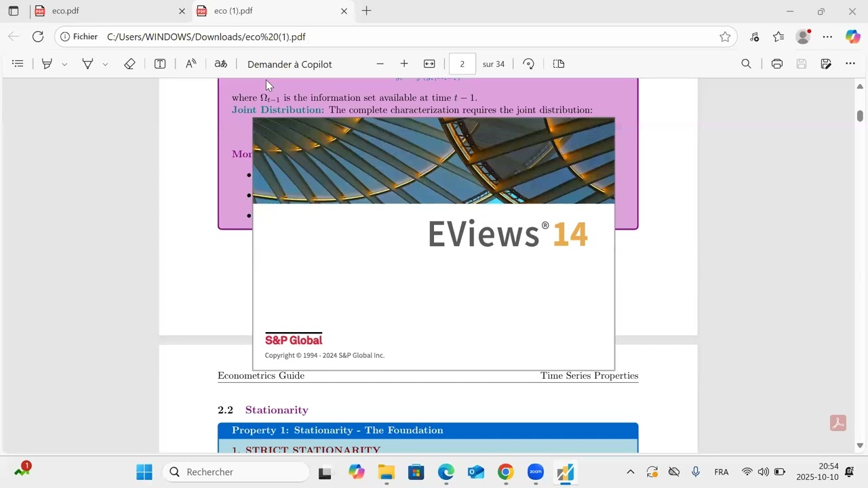Save the PDF document
This screenshot has height=488, width=868.
802,64
